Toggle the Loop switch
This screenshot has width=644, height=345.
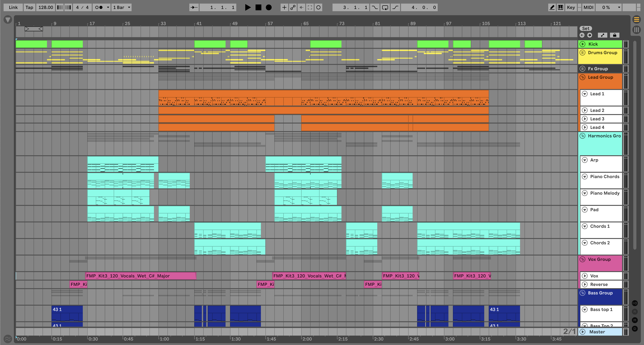[x=385, y=8]
